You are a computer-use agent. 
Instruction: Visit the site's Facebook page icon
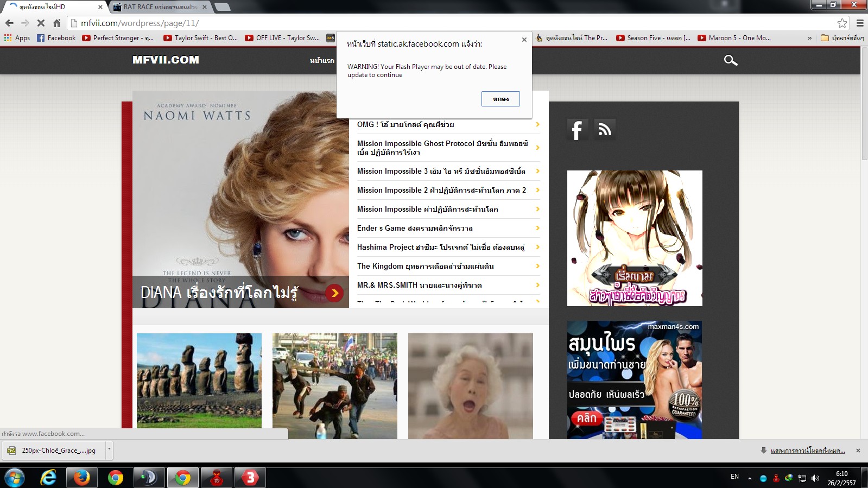coord(578,130)
